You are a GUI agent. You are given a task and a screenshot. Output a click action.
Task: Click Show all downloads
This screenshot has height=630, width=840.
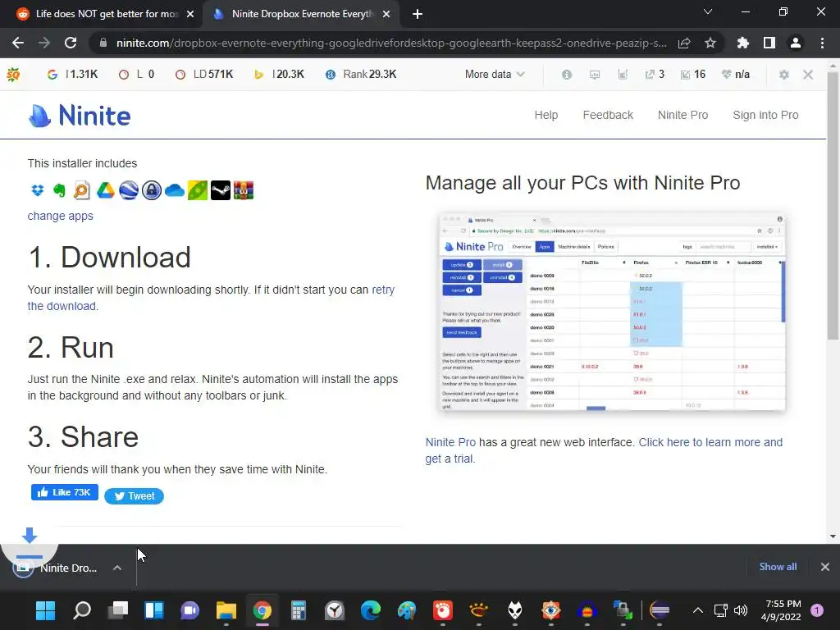click(778, 567)
